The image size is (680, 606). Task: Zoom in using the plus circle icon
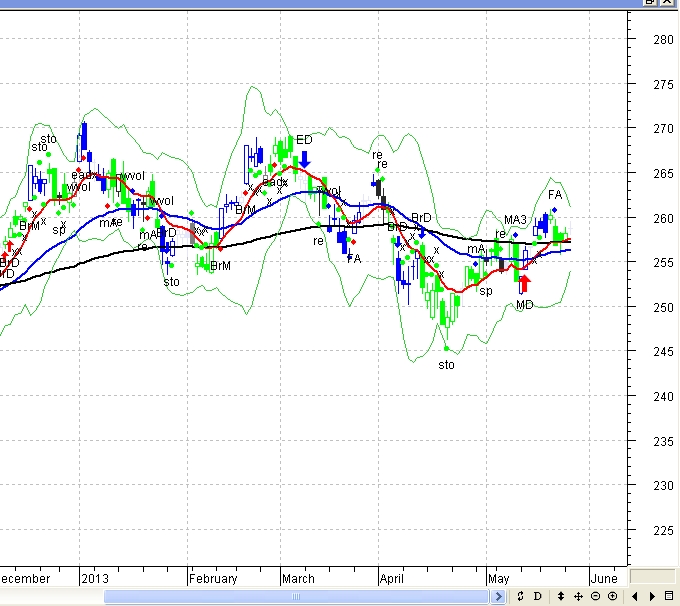coord(612,597)
